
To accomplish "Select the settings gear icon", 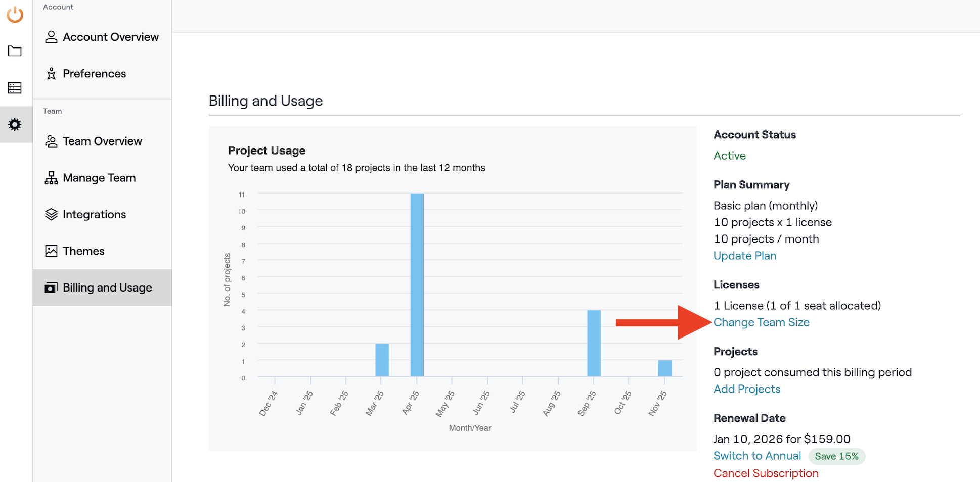I will (x=15, y=124).
